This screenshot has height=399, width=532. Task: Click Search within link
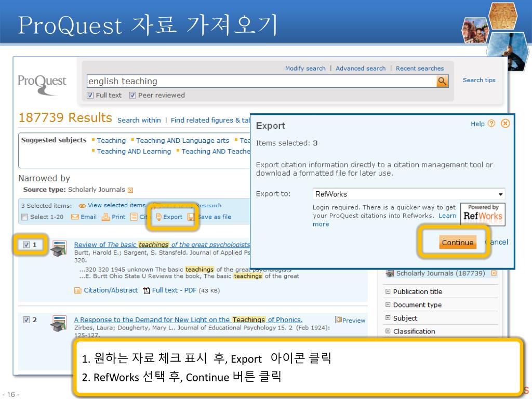point(139,120)
